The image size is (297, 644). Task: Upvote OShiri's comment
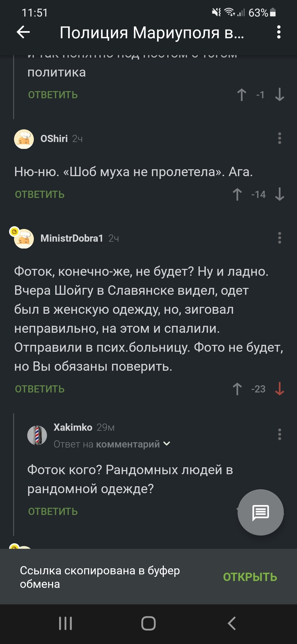[237, 195]
